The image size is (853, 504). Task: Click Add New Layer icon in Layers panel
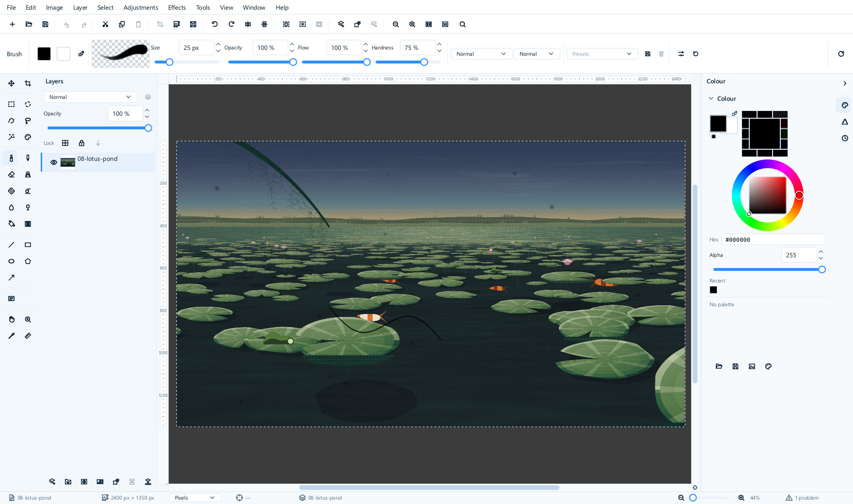point(52,482)
